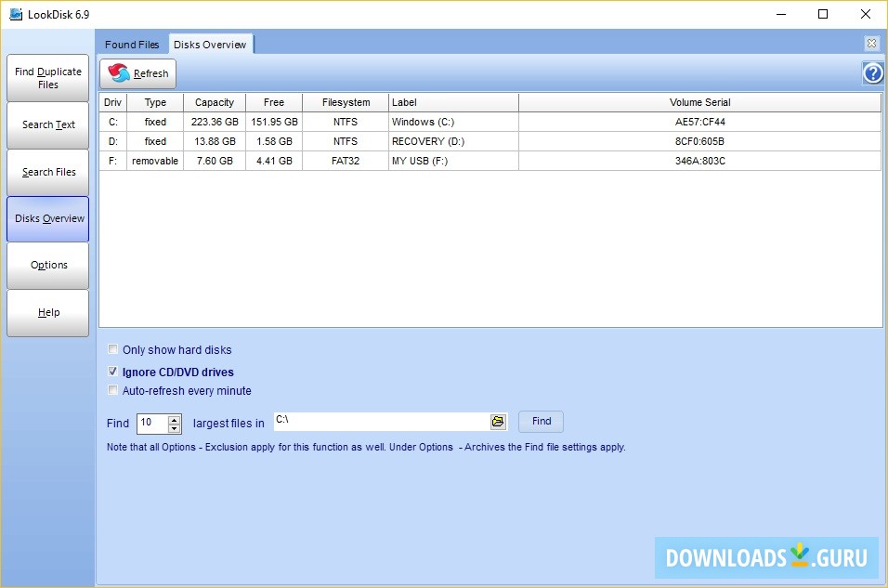Click the Find button to list largest files
888x588 pixels.
(541, 421)
